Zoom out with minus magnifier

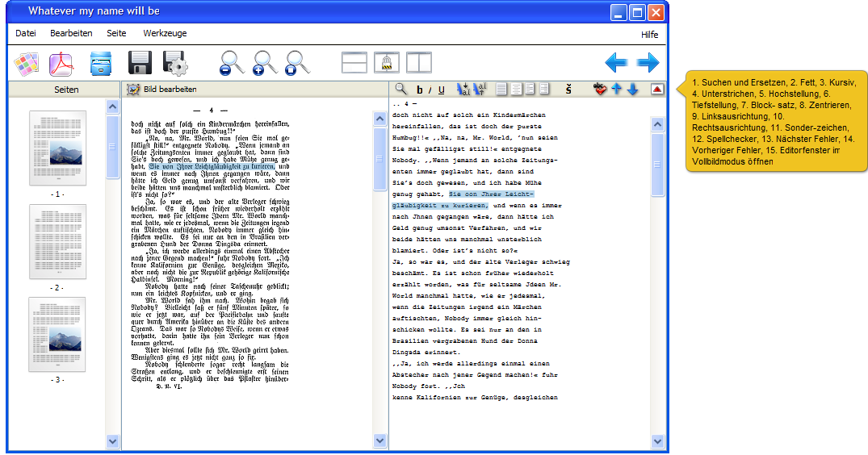(232, 63)
